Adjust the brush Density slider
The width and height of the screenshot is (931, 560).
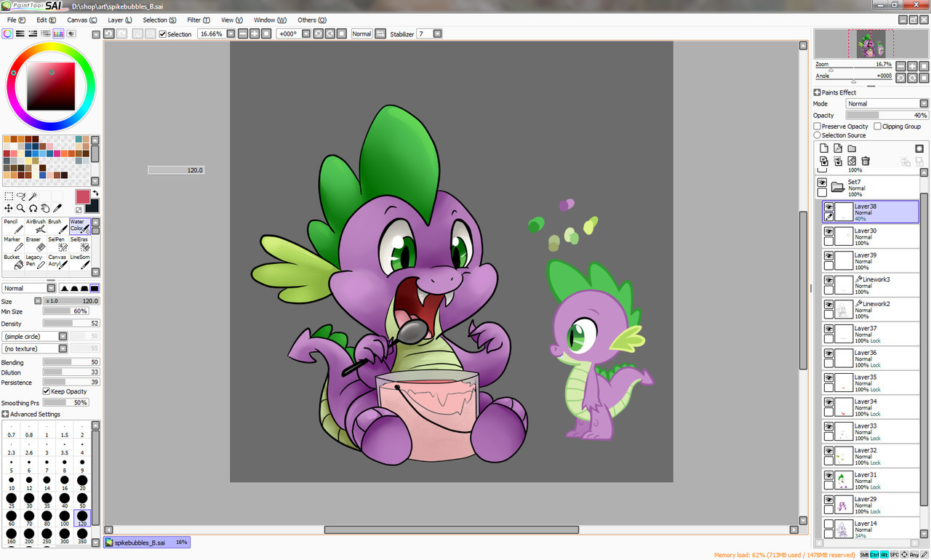coord(71,324)
